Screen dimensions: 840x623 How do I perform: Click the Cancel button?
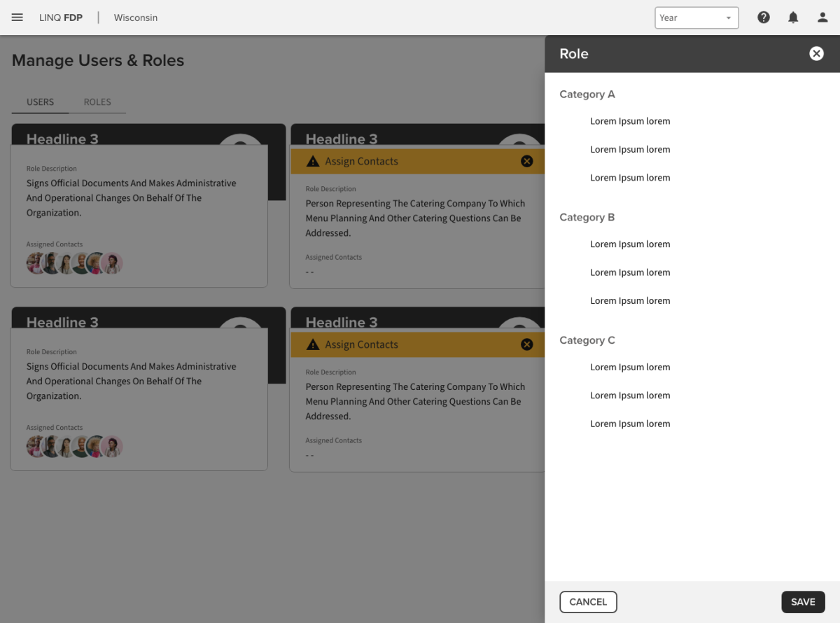pos(588,602)
